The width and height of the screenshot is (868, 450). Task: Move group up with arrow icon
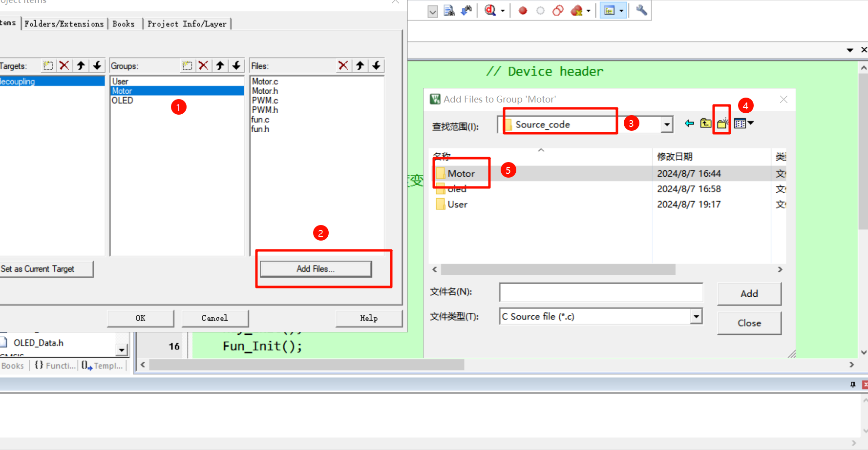[x=220, y=65]
